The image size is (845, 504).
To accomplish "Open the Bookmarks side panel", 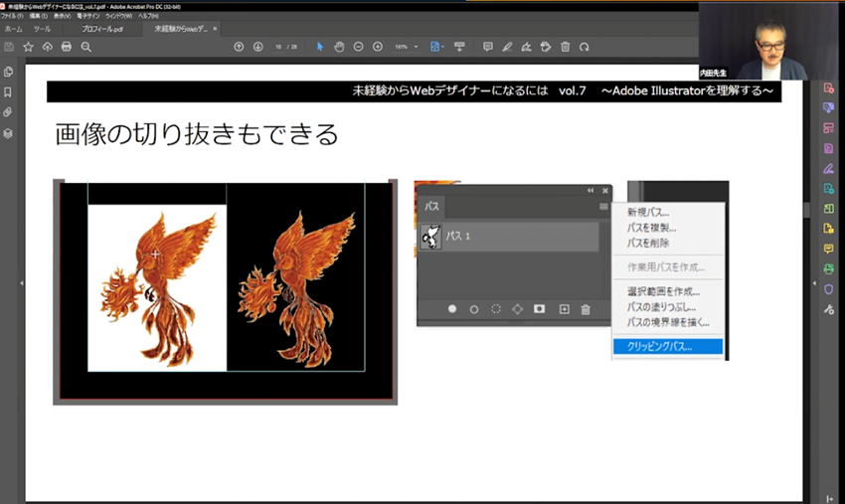I will (8, 92).
